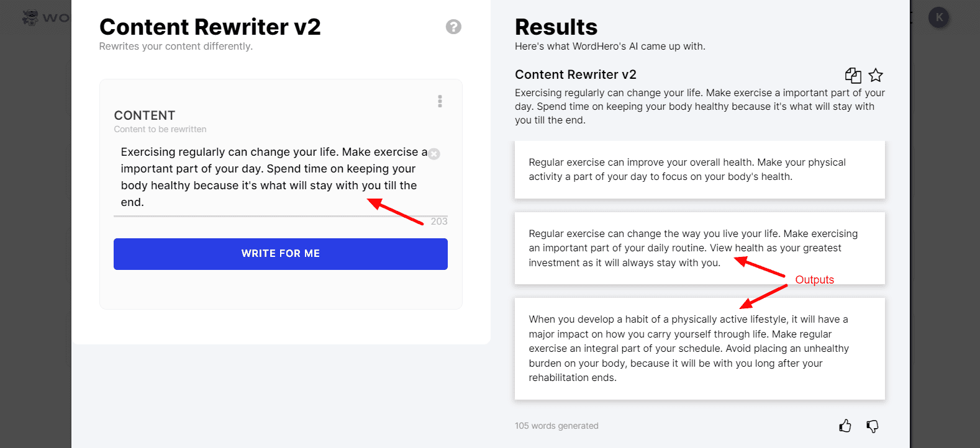Give a thumbs down to the results
This screenshot has width=980, height=448.
coord(873,426)
